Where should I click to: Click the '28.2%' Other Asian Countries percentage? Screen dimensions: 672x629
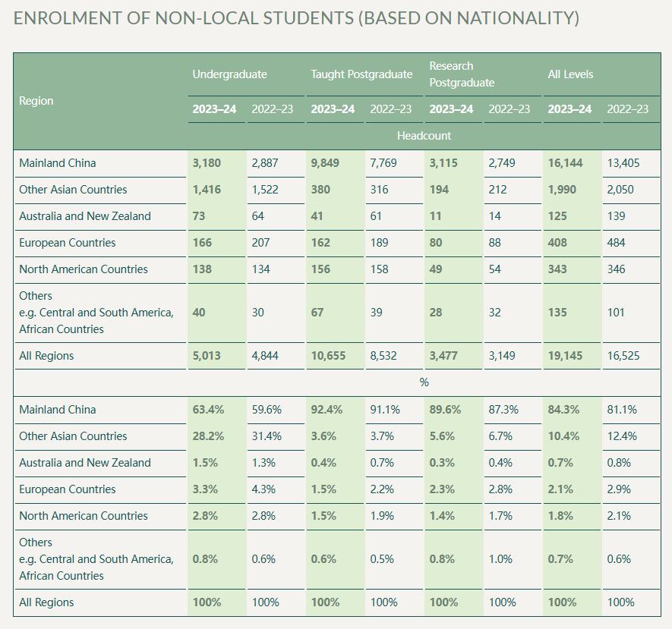point(208,436)
